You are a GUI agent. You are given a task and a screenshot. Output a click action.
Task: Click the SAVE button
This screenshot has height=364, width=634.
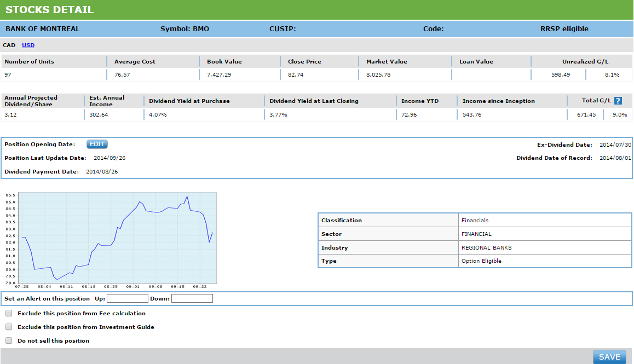pos(609,357)
